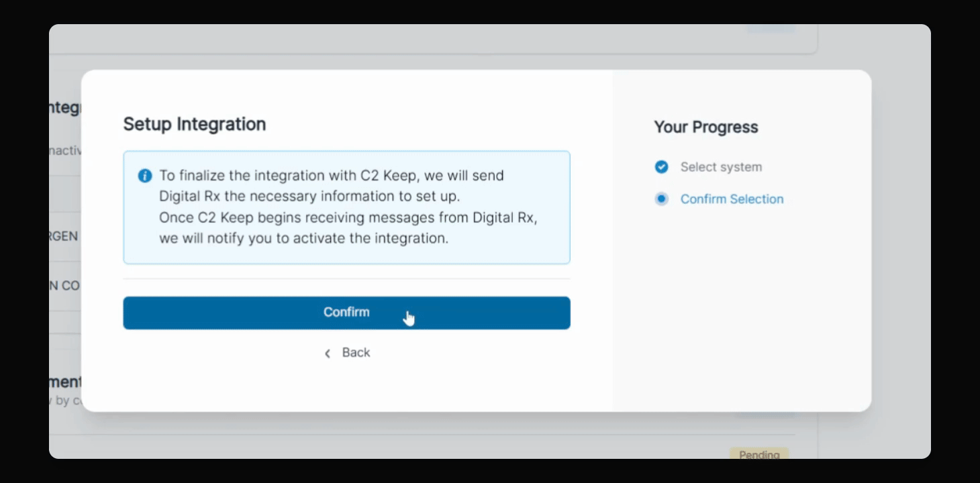Open the "Confirm Selection" progress step label
The height and width of the screenshot is (483, 980).
[x=732, y=199]
